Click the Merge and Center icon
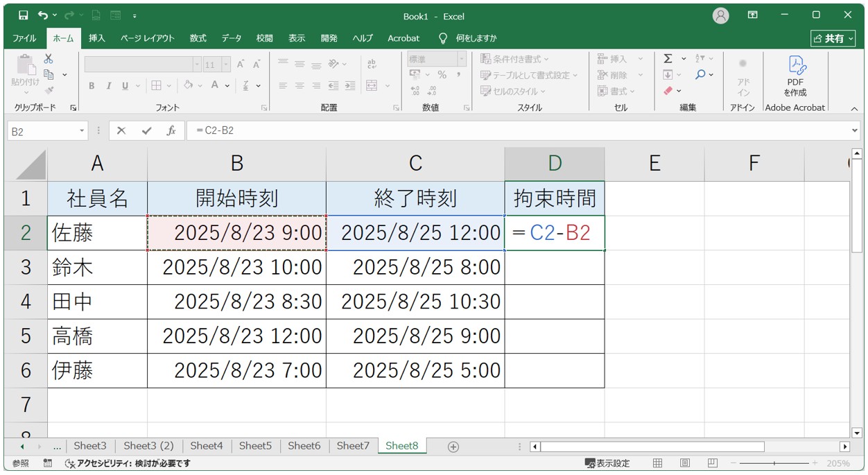Screen dimensions: 868x475 (x=372, y=85)
